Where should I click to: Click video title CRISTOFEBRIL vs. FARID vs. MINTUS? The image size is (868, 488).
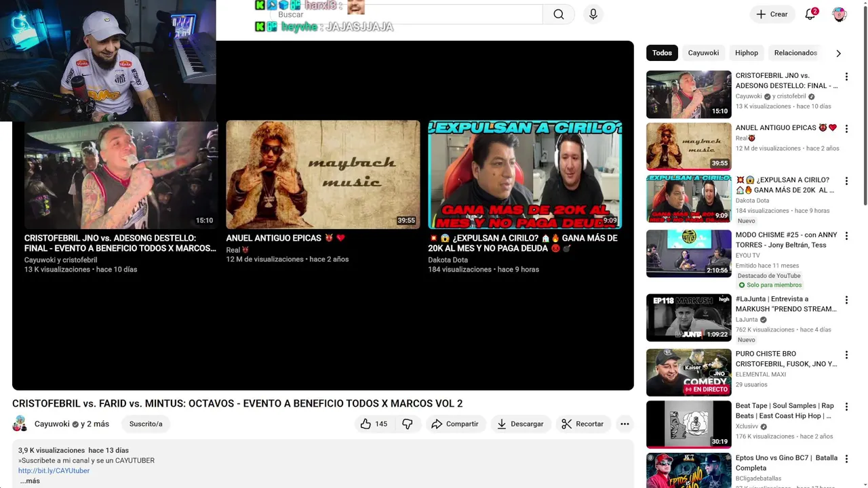pos(237,403)
